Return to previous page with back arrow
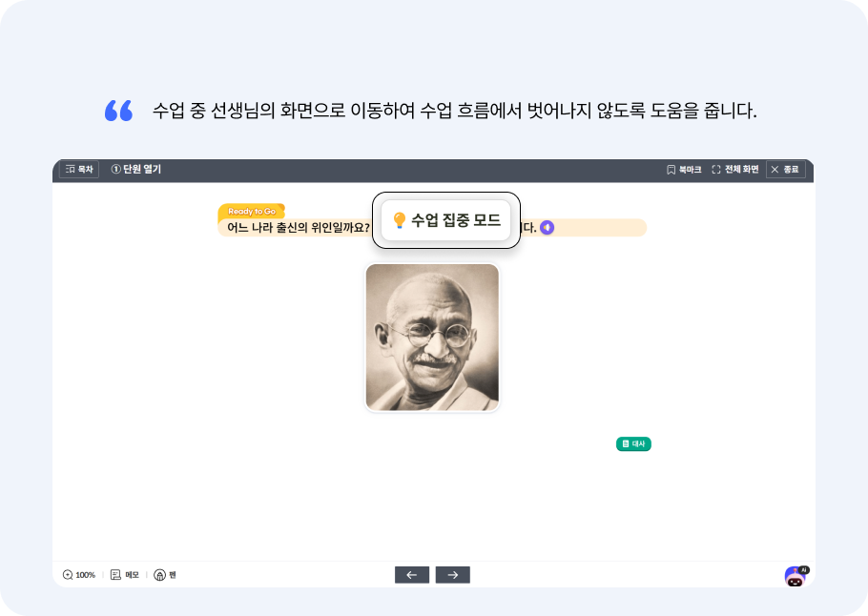Screen dimensions: 868x616 click(x=411, y=574)
